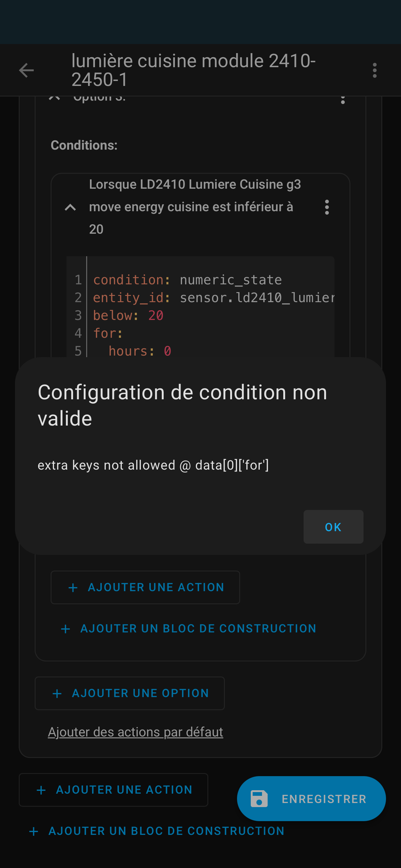401x868 pixels.
Task: Click the 'below: 20' line in YAML editor
Action: pos(128,315)
